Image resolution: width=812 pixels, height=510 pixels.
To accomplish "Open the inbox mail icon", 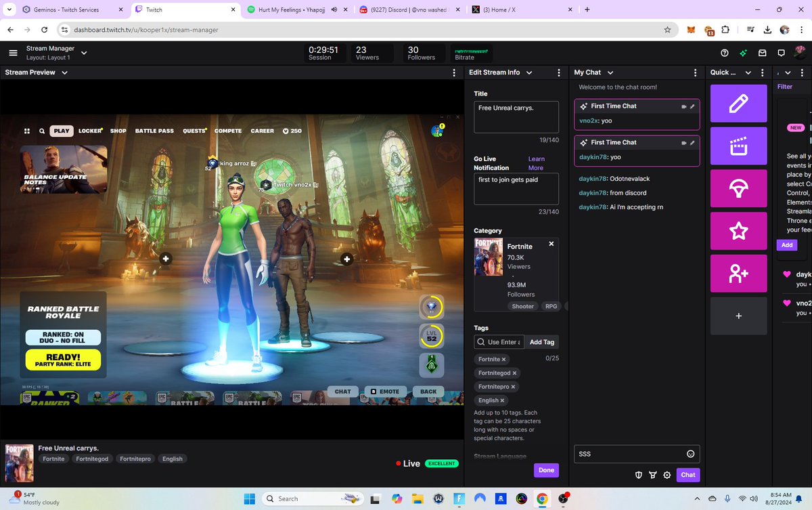I will click(762, 53).
